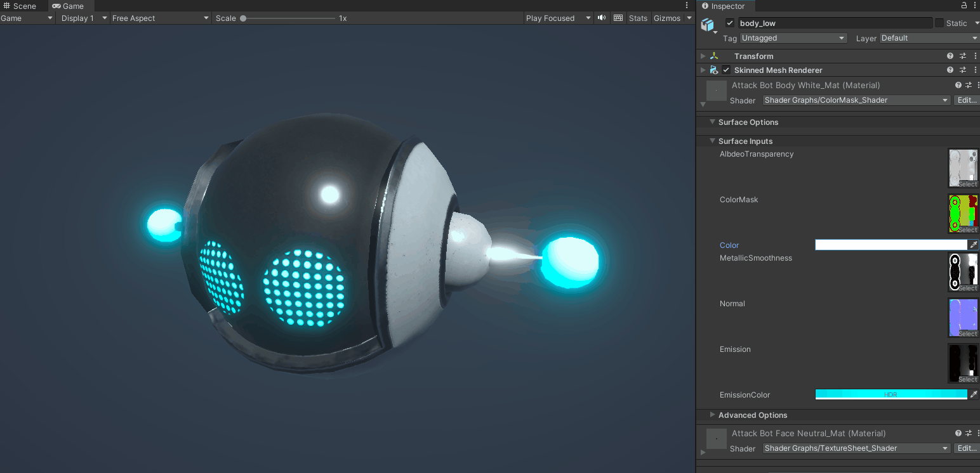Lock the Inspector with the padlock icon
Screen dimensions: 980x473
[x=963, y=6]
